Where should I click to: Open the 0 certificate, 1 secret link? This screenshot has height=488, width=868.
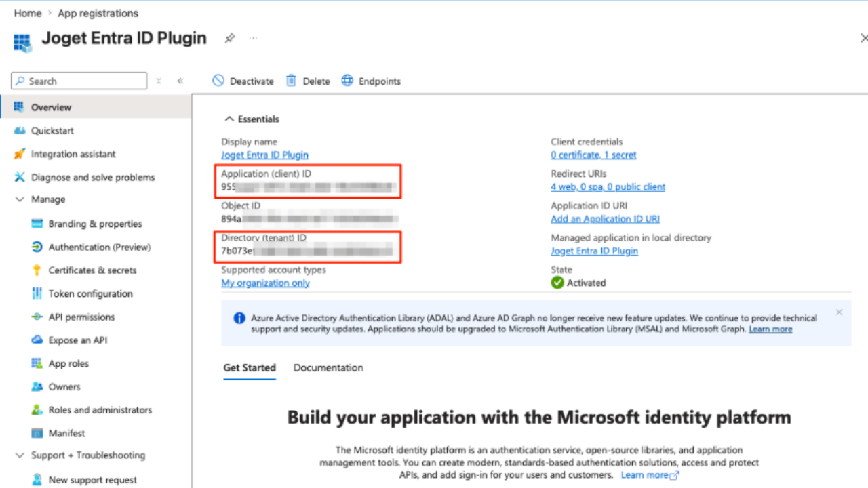click(x=594, y=155)
